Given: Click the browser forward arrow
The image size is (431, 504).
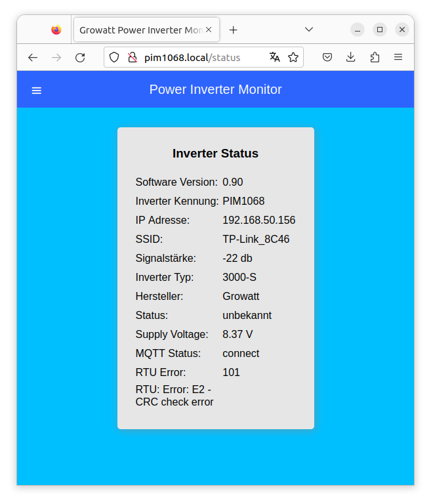Looking at the screenshot, I should [56, 58].
